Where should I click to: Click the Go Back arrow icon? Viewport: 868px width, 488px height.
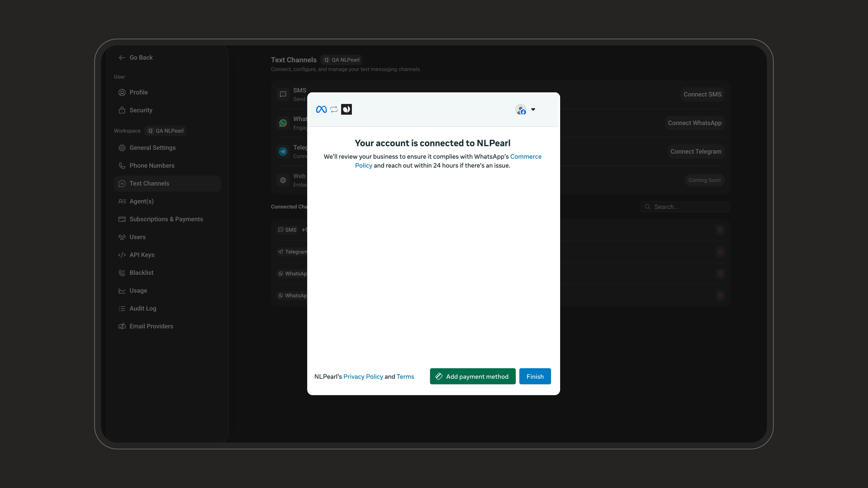(122, 58)
